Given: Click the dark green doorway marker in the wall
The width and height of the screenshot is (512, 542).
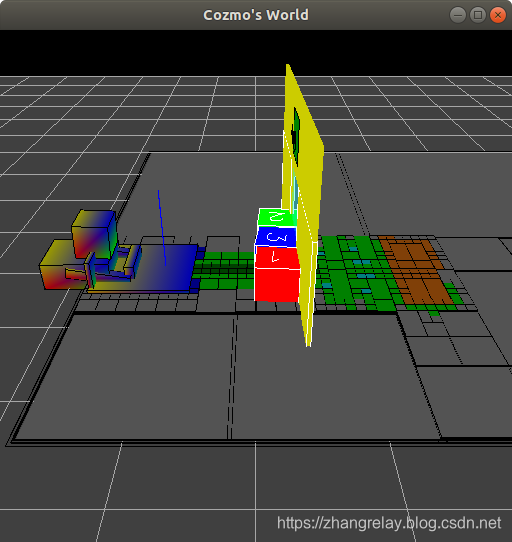Looking at the screenshot, I should [x=296, y=137].
